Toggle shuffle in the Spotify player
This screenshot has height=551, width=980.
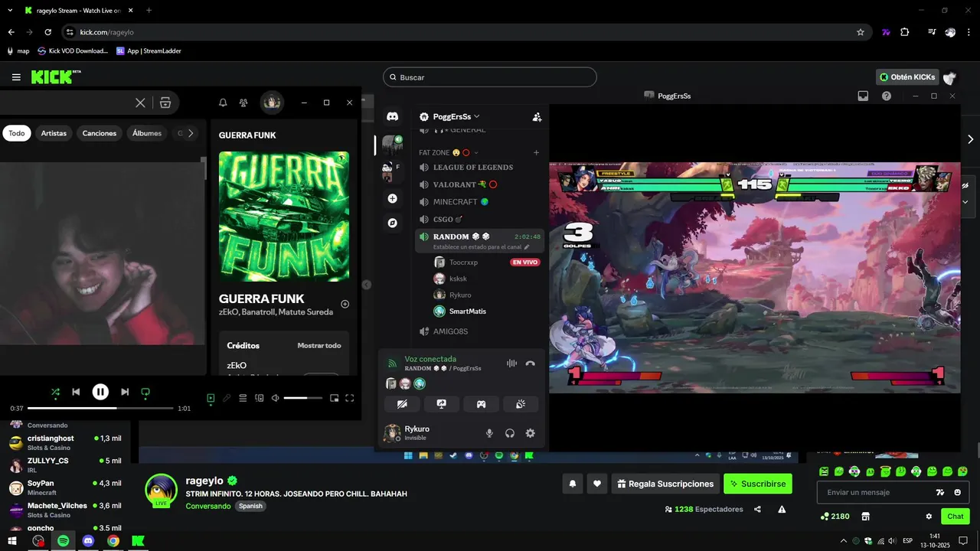(x=55, y=392)
